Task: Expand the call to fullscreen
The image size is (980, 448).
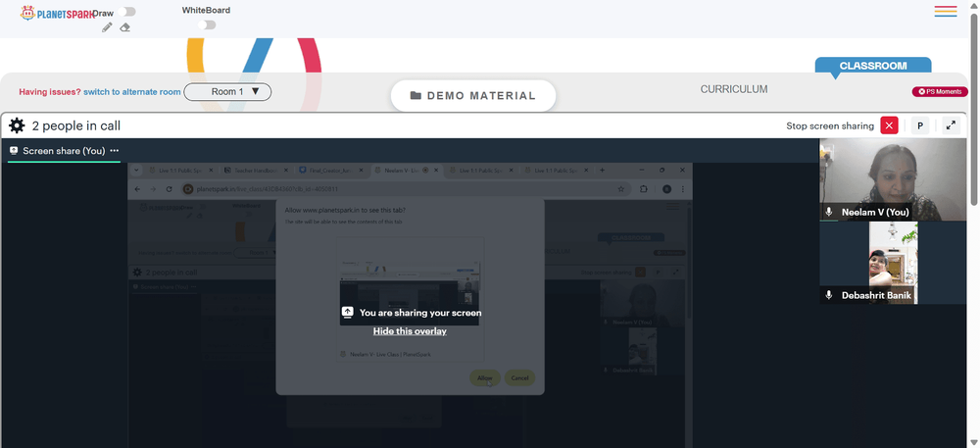Action: [951, 125]
